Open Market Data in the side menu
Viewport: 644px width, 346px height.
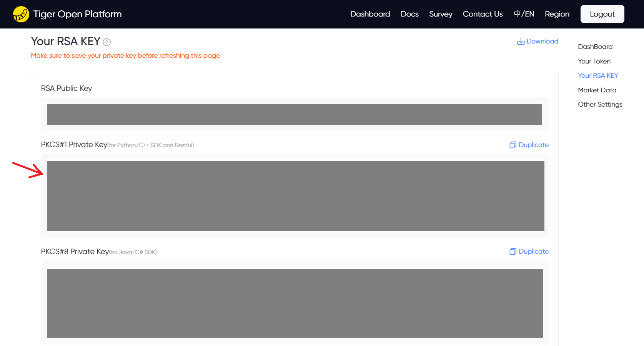pos(597,90)
